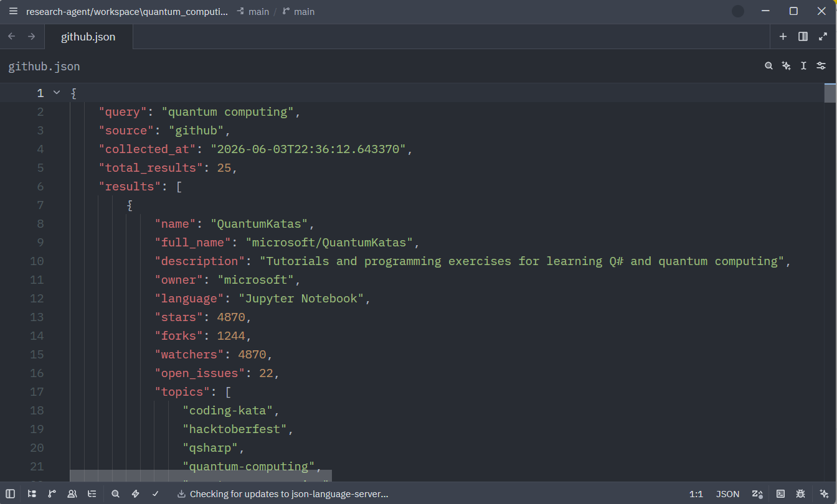Image resolution: width=837 pixels, height=504 pixels.
Task: Open the edit prediction Zed icon
Action: (758, 494)
